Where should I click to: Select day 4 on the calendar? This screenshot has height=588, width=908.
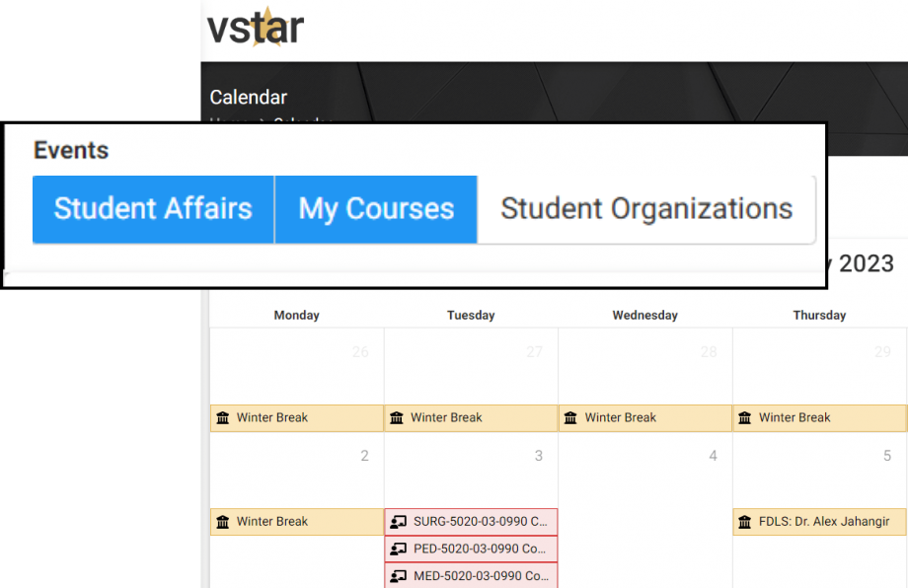(713, 456)
